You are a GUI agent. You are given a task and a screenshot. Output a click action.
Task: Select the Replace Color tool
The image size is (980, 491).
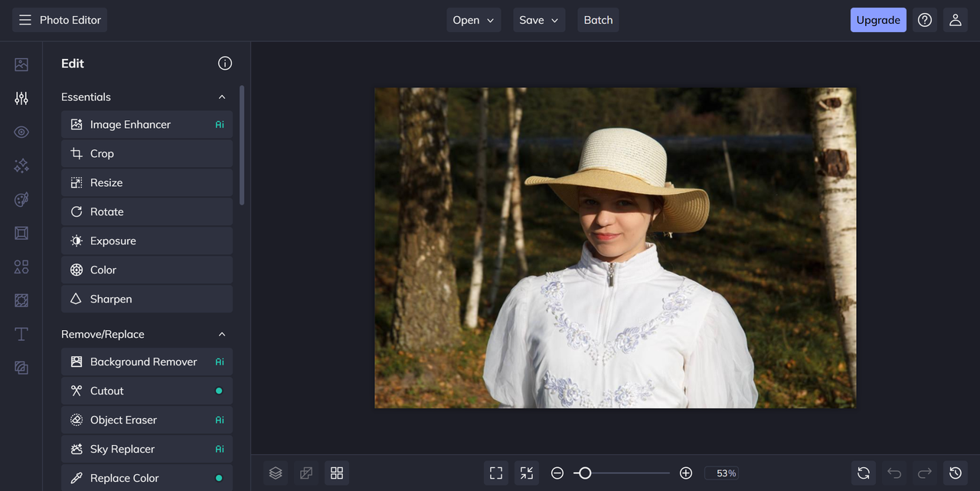tap(147, 479)
